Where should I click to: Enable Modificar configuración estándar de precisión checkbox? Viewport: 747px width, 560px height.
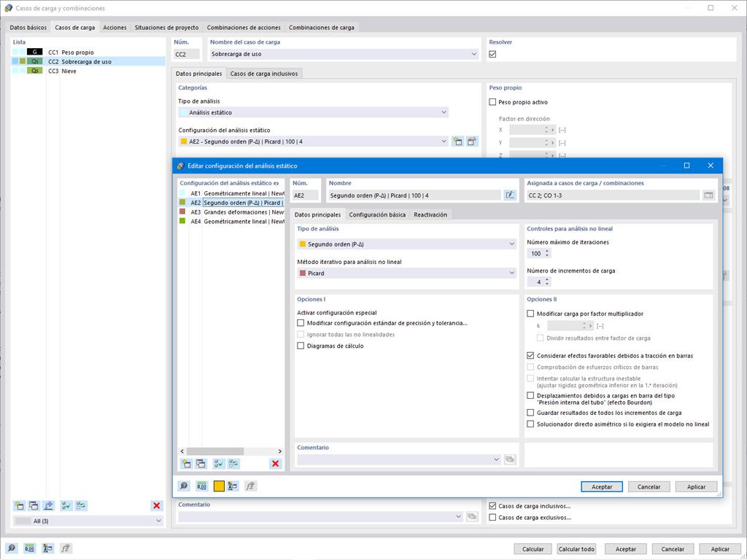pos(301,323)
